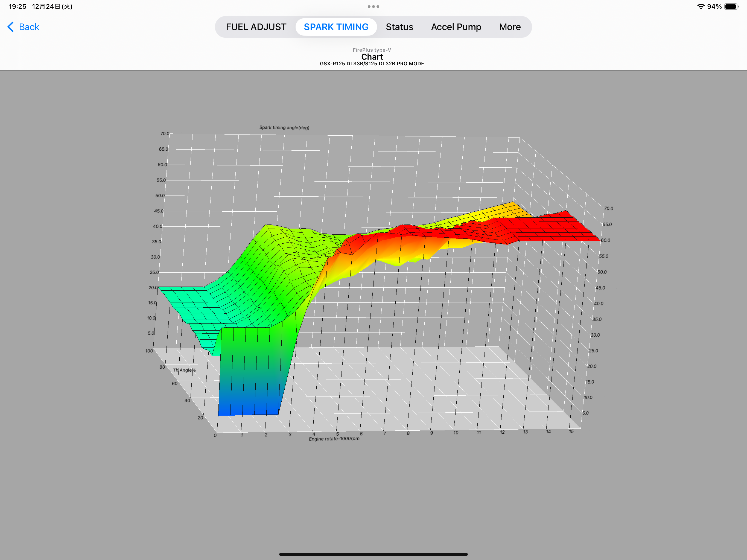Viewport: 747px width, 560px height.
Task: Open the More tab
Action: (510, 27)
